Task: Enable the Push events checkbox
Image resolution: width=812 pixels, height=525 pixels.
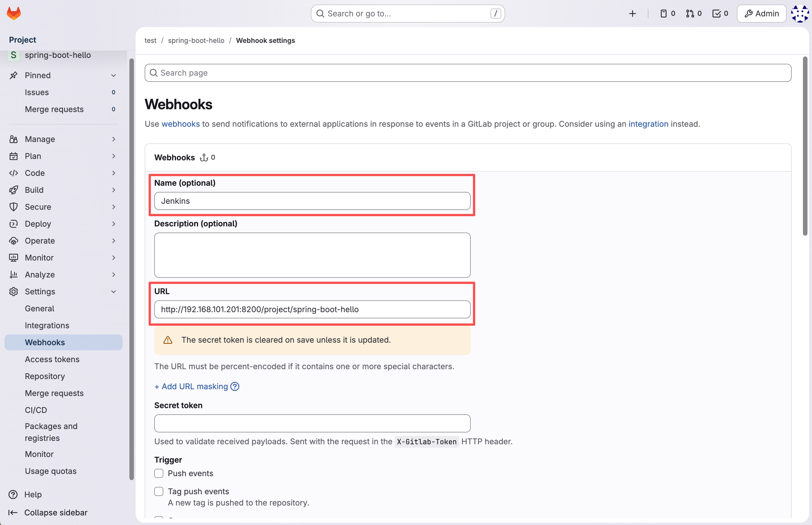Action: point(159,473)
